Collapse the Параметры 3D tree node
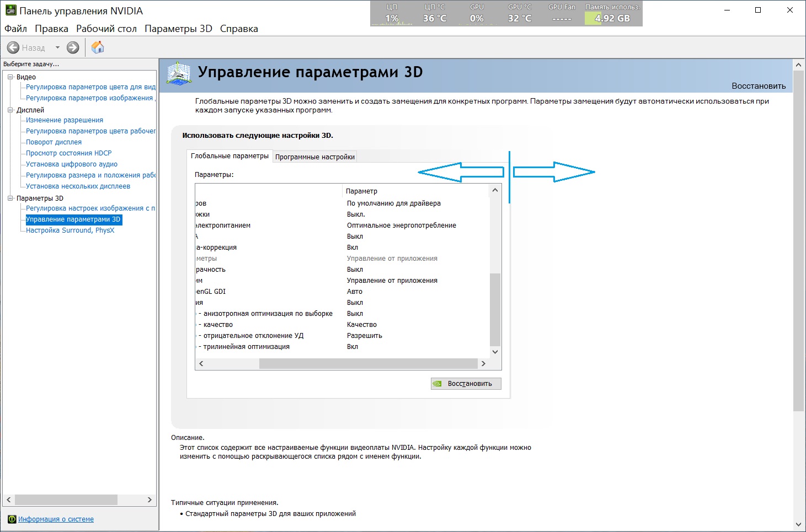Image resolution: width=806 pixels, height=532 pixels. point(10,198)
